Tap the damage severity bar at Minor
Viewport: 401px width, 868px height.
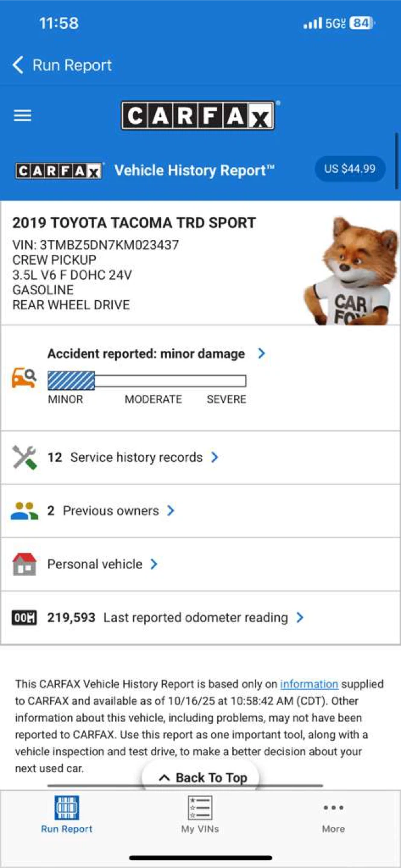click(71, 381)
